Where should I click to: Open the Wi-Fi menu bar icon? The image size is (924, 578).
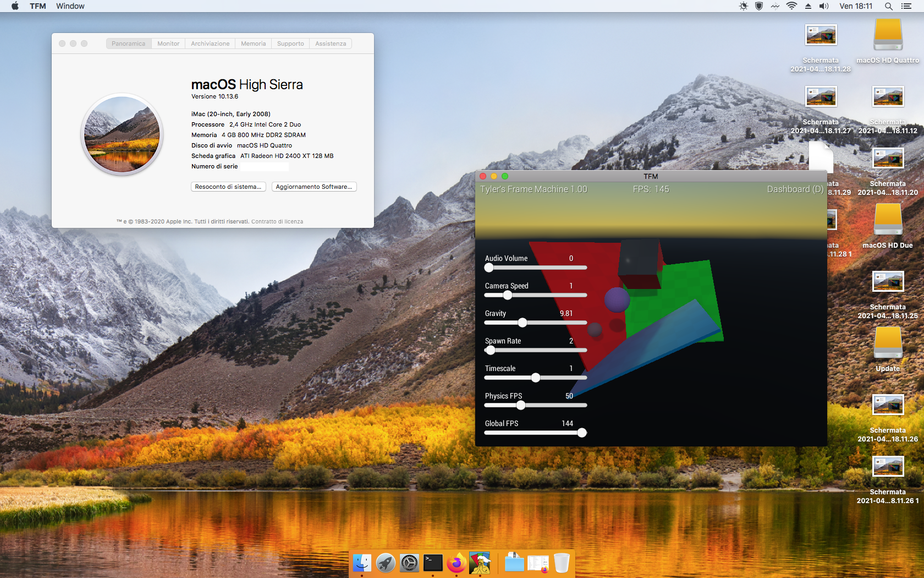pos(791,6)
